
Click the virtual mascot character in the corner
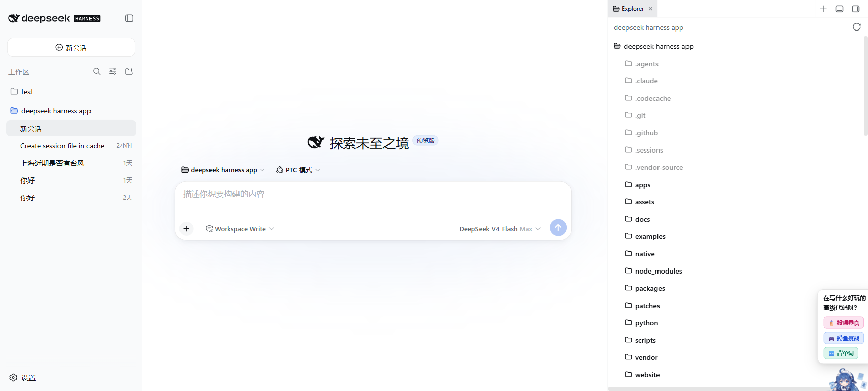point(847,380)
